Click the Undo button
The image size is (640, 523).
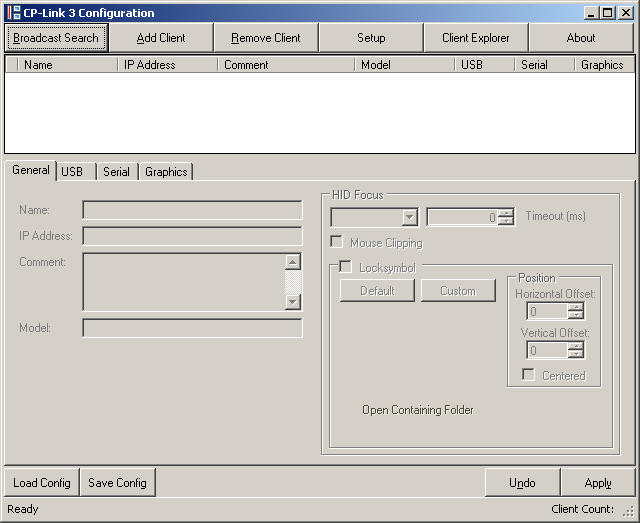[x=522, y=483]
